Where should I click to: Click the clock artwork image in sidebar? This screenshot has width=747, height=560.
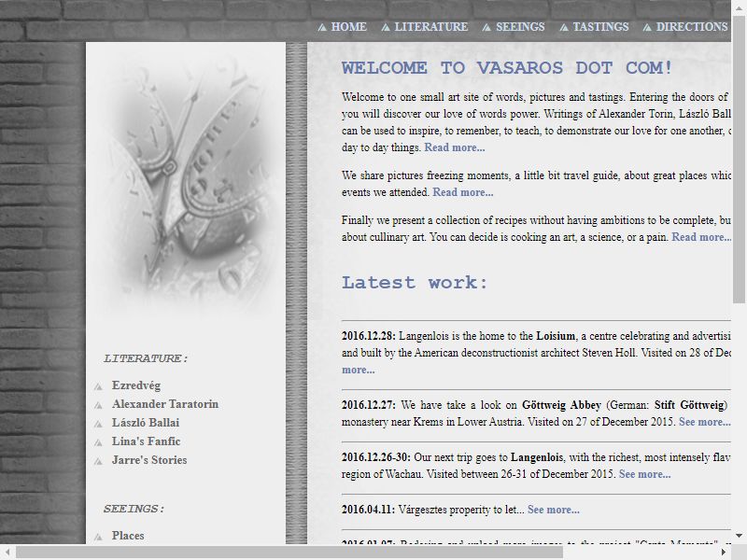pos(186,181)
